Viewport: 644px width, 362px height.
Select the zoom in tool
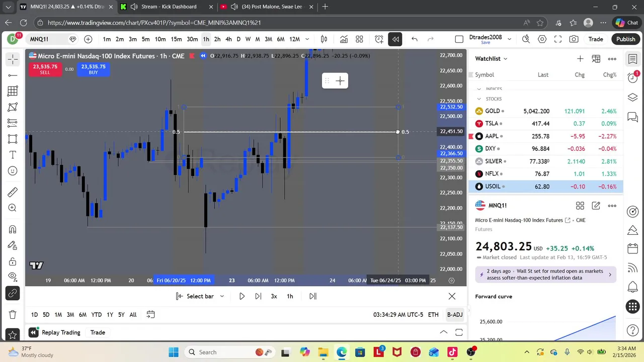(13, 208)
